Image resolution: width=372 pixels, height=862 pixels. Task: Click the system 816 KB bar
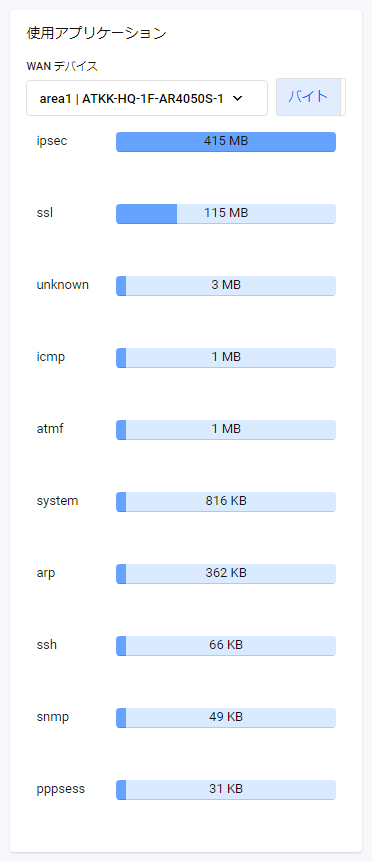[x=226, y=502]
